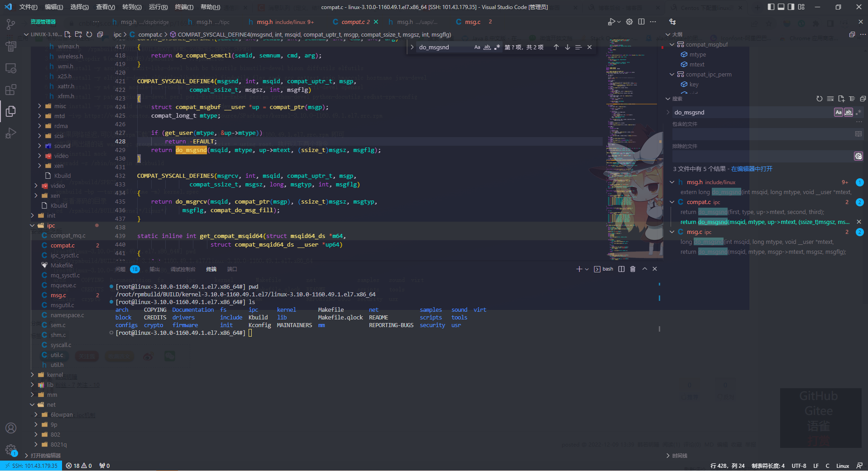
Task: Click New Folder icon in explorer header
Action: pyautogui.click(x=78, y=34)
